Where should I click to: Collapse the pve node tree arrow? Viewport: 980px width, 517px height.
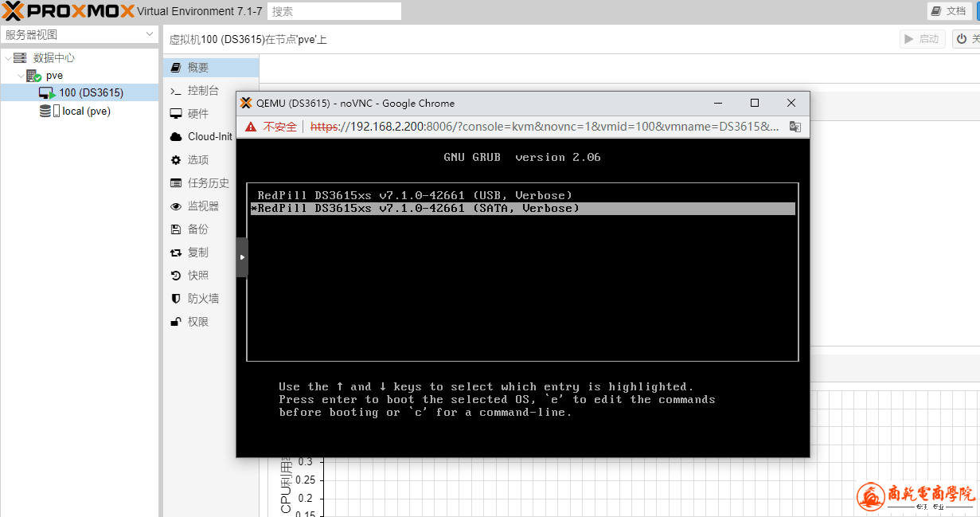[21, 76]
